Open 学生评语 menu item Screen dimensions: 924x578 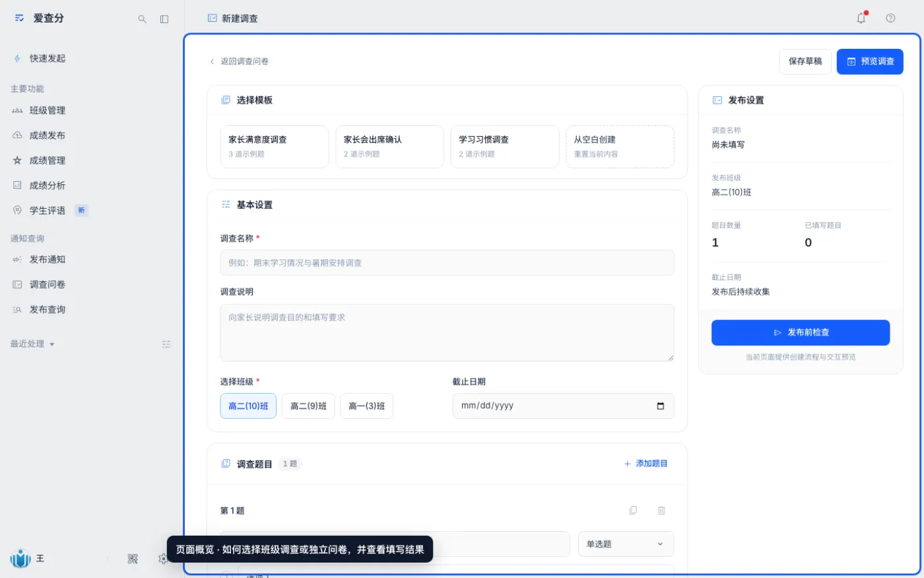pyautogui.click(x=48, y=211)
